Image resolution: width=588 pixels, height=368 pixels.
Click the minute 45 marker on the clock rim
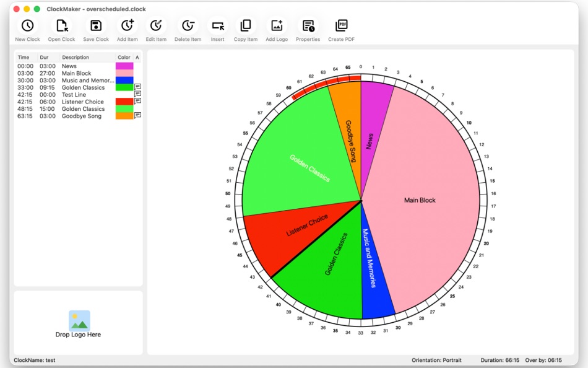[x=240, y=255]
